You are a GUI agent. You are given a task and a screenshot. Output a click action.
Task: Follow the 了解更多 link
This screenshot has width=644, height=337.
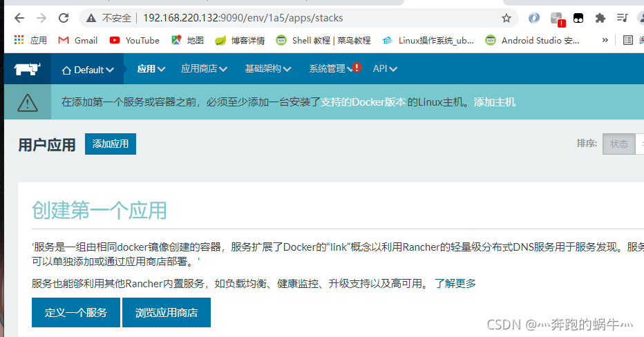coord(455,283)
